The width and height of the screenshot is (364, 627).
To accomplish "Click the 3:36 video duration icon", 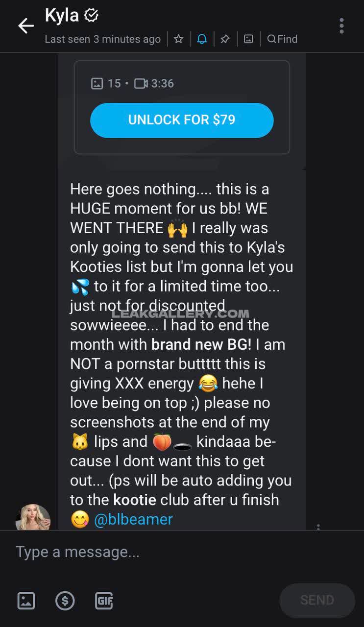I will click(x=141, y=83).
